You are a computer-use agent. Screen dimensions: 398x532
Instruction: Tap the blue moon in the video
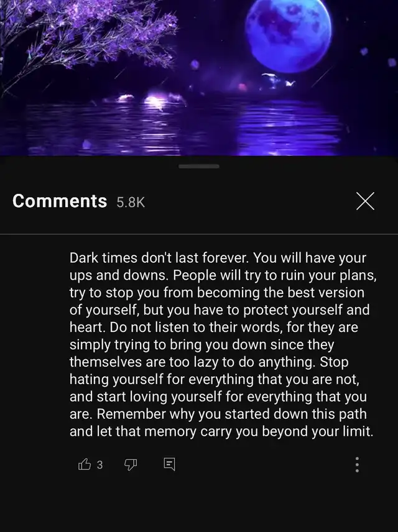[x=288, y=34]
